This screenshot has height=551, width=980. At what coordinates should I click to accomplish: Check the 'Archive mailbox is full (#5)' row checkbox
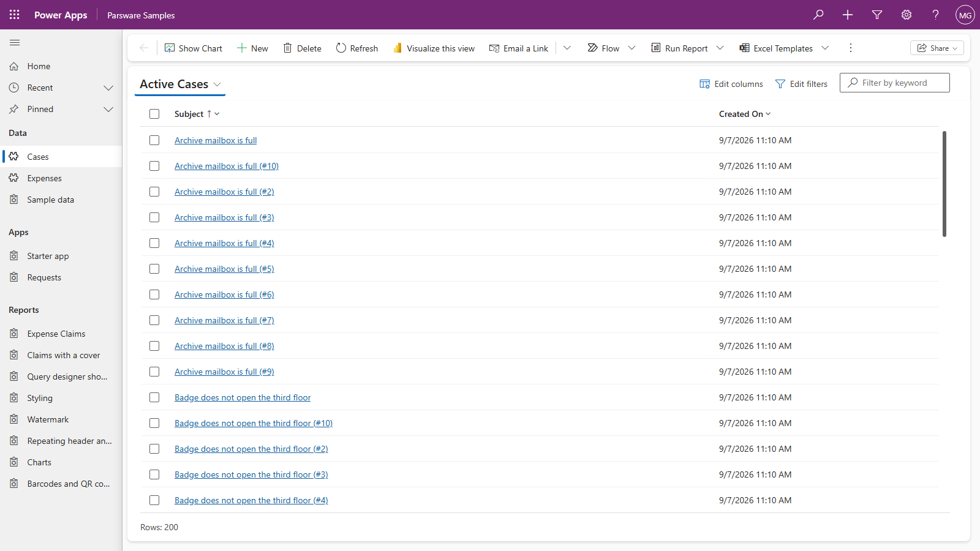[154, 269]
